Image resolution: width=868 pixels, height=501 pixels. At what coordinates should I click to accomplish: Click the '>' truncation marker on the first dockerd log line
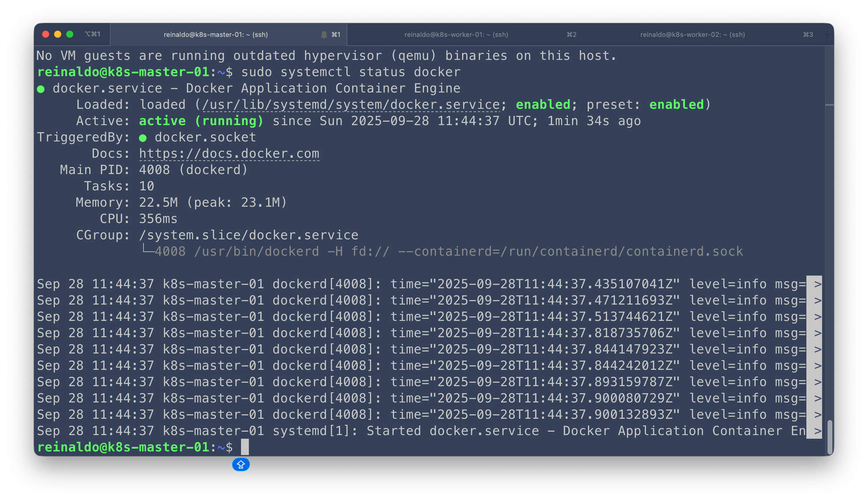pyautogui.click(x=817, y=284)
